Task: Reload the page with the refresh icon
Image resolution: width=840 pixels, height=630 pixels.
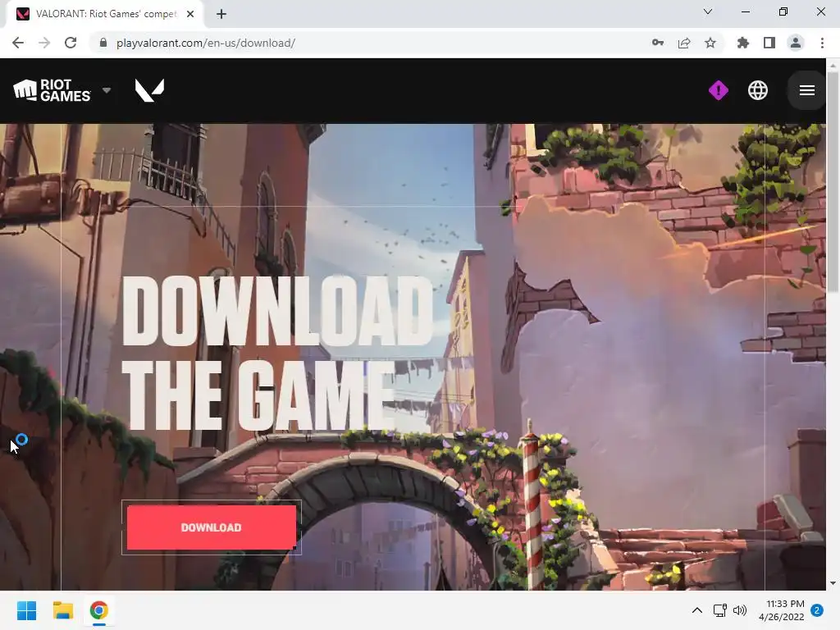Action: tap(71, 43)
